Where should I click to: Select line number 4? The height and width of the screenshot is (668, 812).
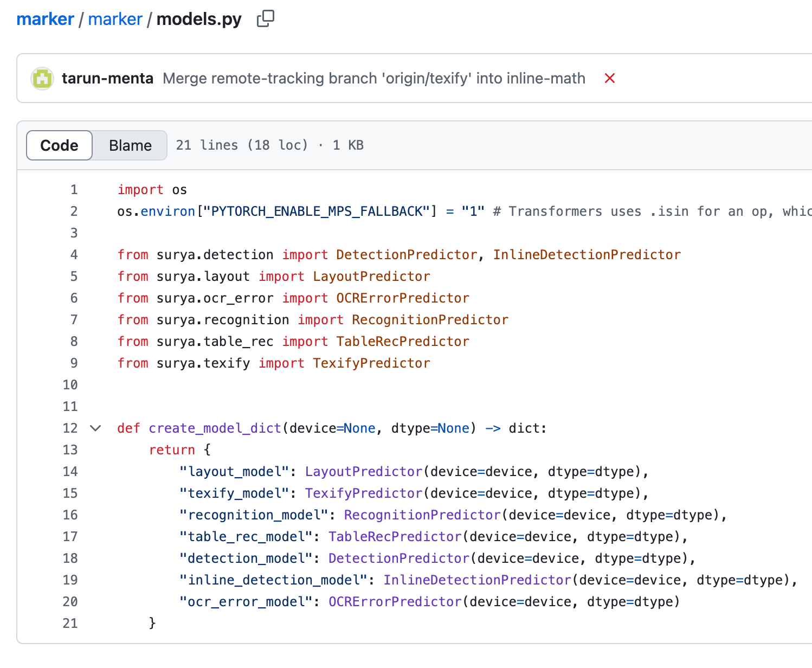point(74,255)
